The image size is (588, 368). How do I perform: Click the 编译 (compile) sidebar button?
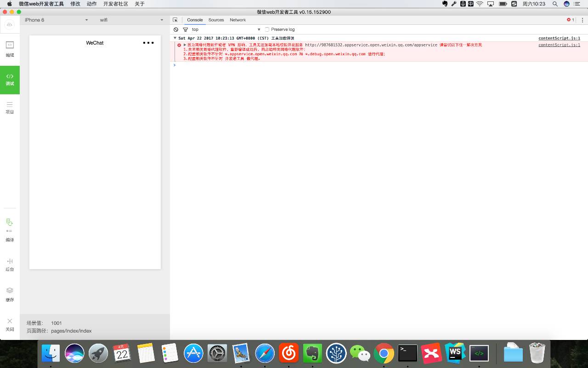(10, 230)
